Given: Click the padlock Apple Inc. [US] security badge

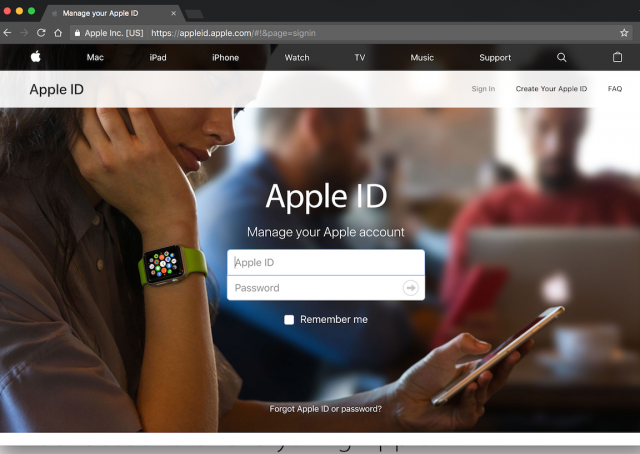Looking at the screenshot, I should 109,33.
